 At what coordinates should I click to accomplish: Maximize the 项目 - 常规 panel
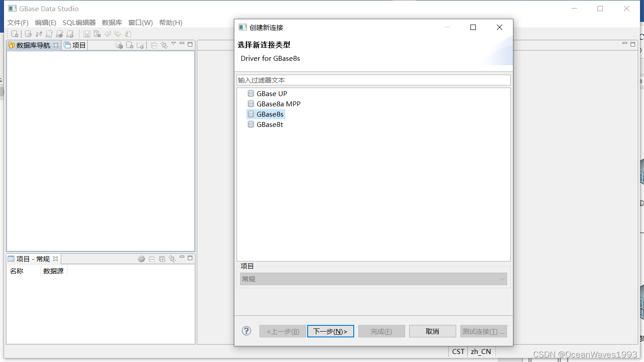coord(190,258)
